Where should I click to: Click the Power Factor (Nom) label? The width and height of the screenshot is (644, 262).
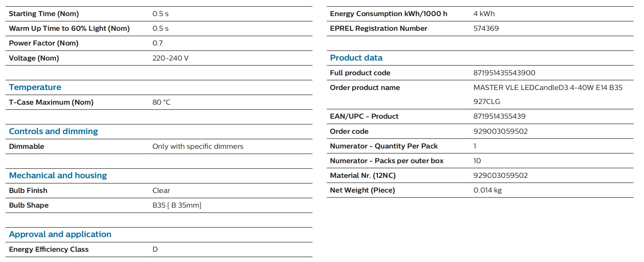click(x=44, y=43)
